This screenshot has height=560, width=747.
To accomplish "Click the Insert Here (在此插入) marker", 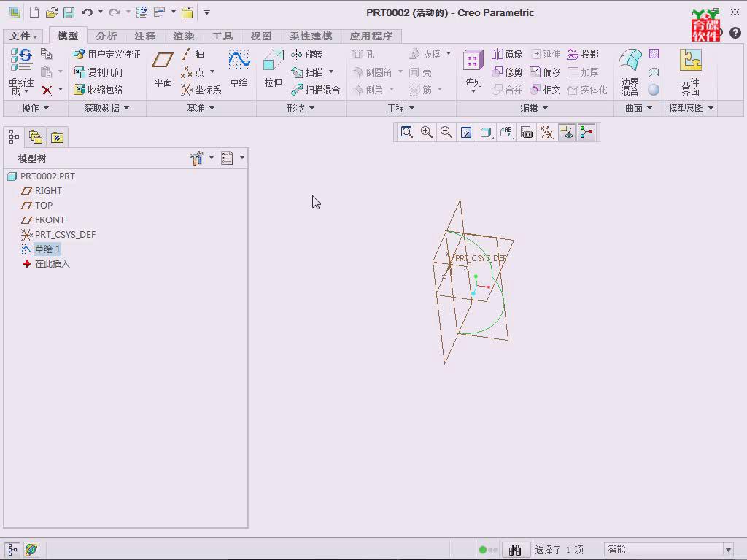I will pos(46,264).
